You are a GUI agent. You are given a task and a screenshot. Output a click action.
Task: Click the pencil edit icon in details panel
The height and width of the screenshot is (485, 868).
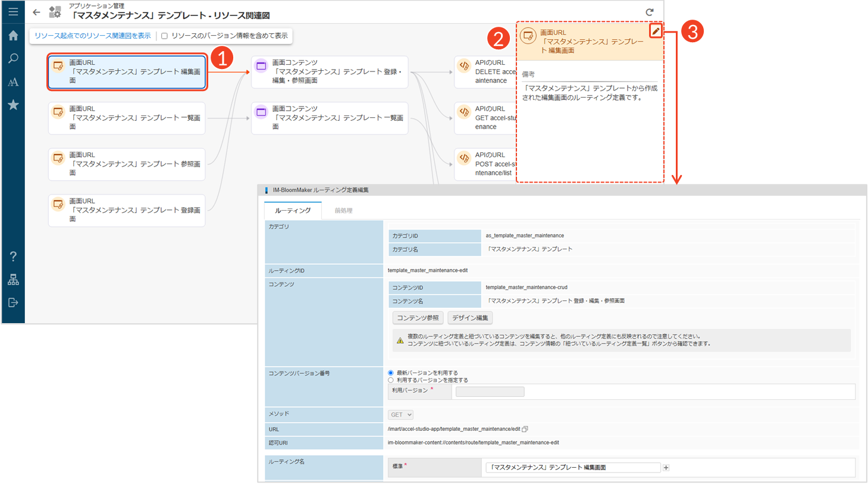(x=655, y=31)
